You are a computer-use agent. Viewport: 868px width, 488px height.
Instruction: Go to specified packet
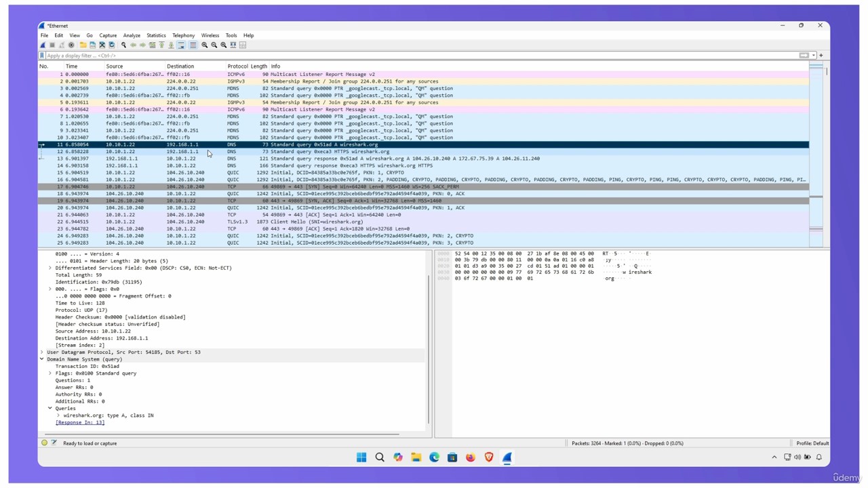tap(152, 45)
